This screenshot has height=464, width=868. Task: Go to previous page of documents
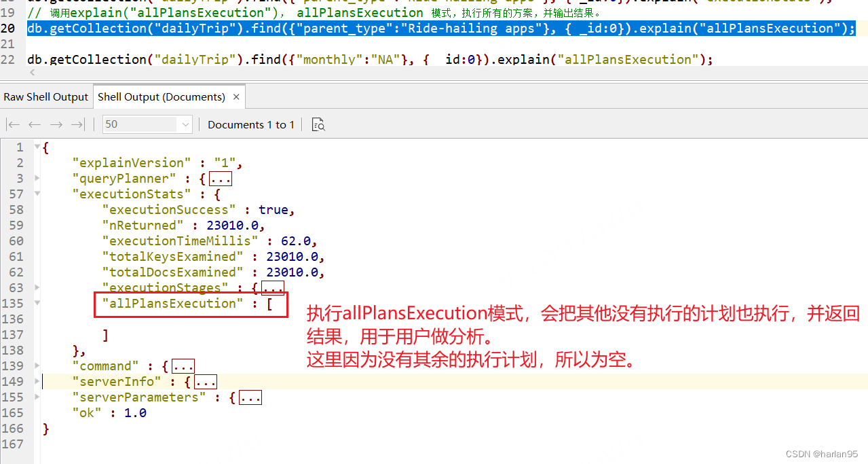click(x=35, y=124)
